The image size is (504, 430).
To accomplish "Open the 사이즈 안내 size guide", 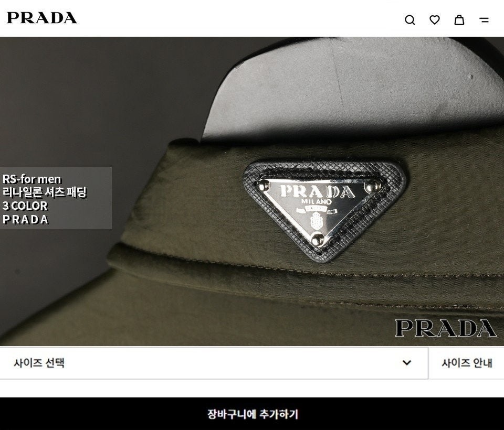I will coord(466,363).
